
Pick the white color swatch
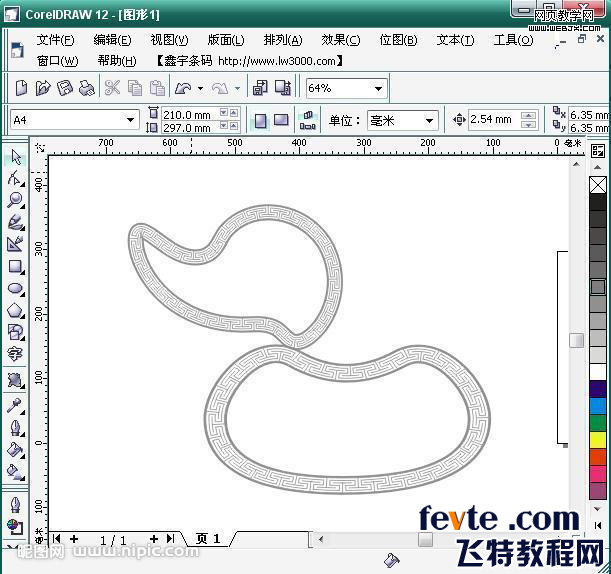pos(597,371)
